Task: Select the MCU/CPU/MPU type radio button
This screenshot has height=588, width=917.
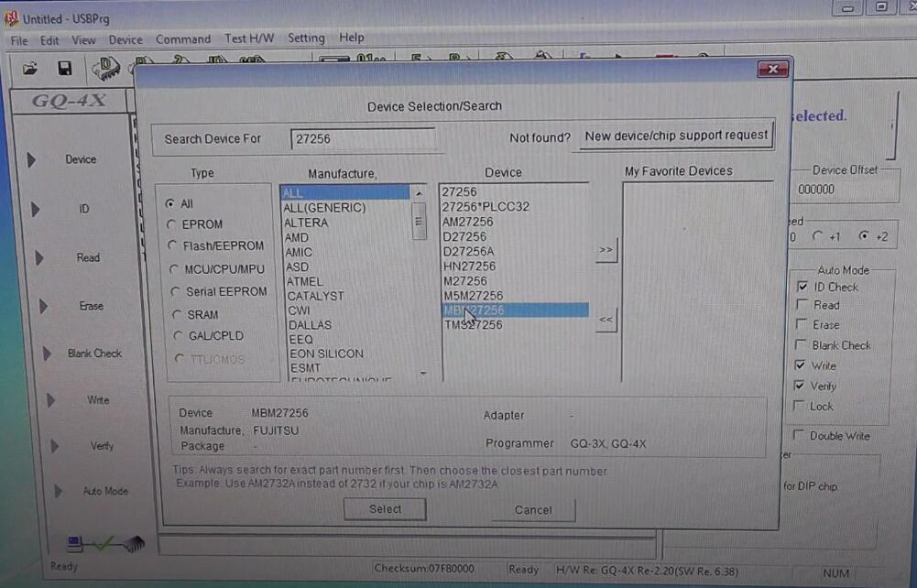Action: 174,269
